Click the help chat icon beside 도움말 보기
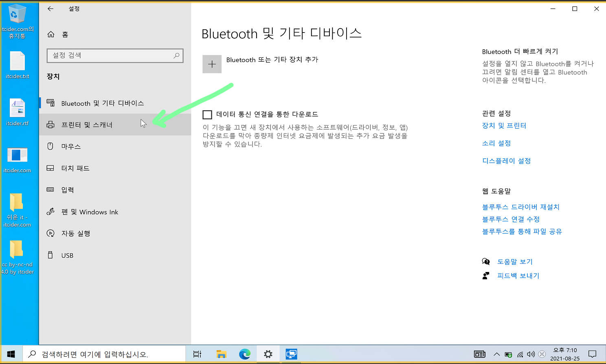 (x=486, y=261)
